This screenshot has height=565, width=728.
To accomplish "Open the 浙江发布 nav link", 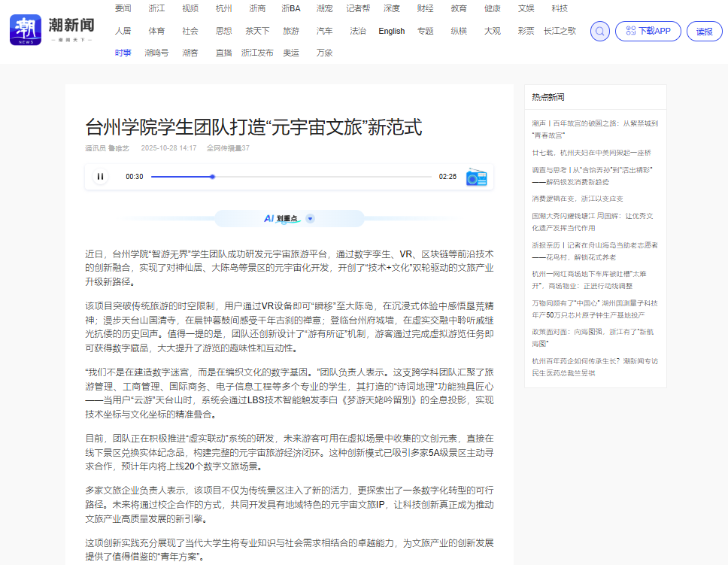I will pyautogui.click(x=257, y=53).
